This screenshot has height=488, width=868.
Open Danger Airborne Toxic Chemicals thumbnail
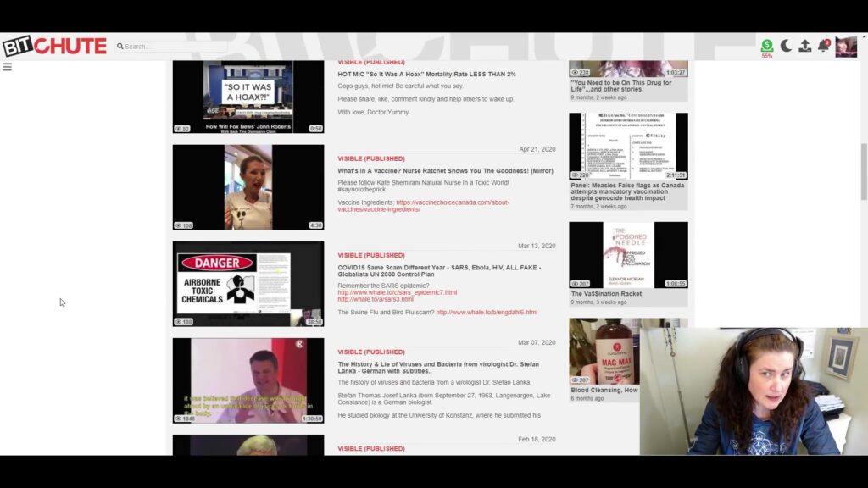click(x=248, y=284)
